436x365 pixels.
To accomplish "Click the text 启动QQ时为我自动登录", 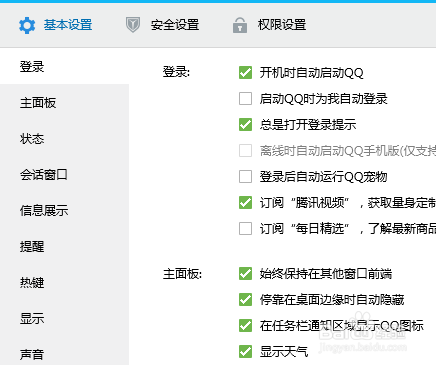I will [323, 99].
